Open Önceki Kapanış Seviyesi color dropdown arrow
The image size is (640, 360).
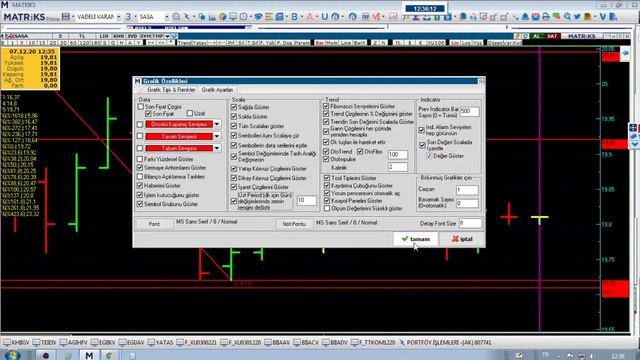click(x=217, y=124)
